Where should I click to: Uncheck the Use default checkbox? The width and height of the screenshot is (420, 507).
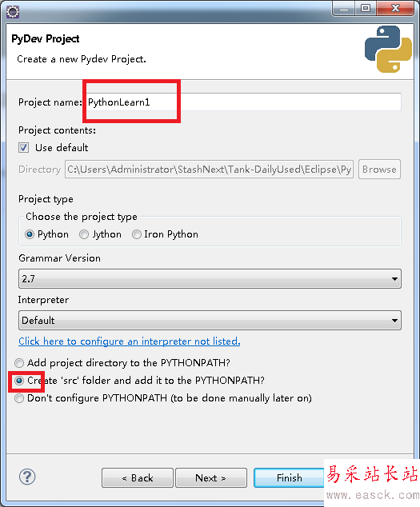(x=23, y=148)
